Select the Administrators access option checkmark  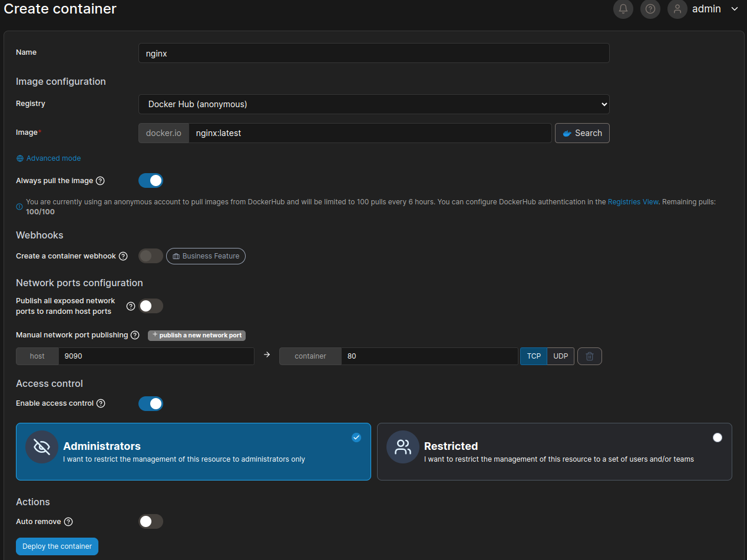click(x=356, y=438)
